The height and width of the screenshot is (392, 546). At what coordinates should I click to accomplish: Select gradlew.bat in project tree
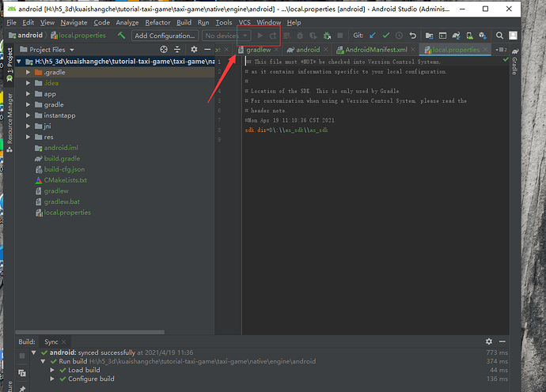pos(62,202)
